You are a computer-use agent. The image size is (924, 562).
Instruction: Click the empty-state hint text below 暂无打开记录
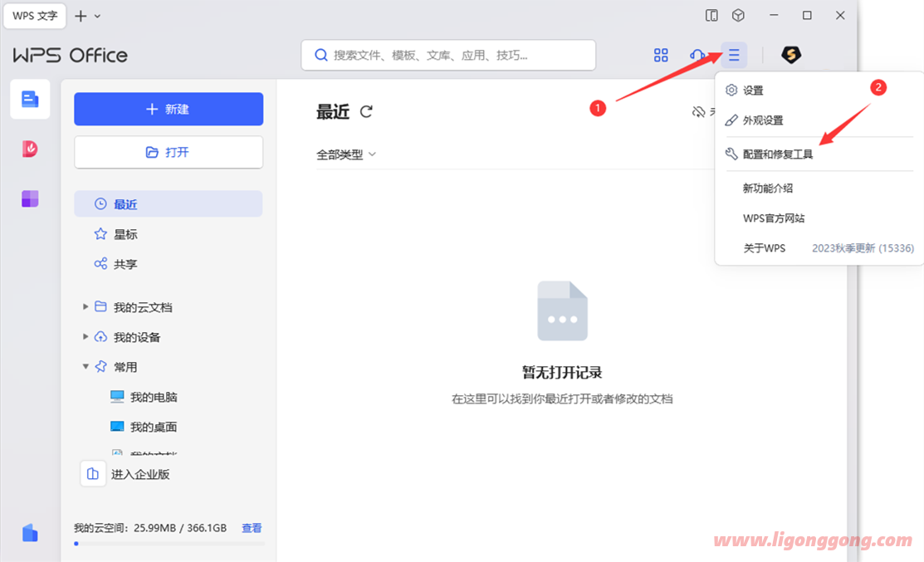[562, 398]
